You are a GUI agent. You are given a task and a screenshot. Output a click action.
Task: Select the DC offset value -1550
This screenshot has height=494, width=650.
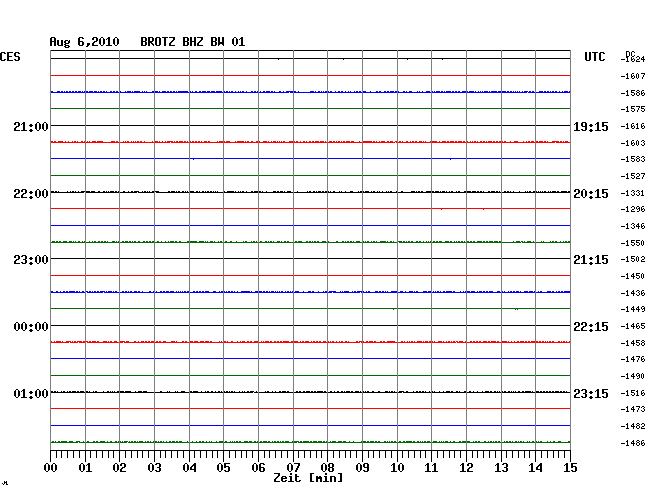633,243
